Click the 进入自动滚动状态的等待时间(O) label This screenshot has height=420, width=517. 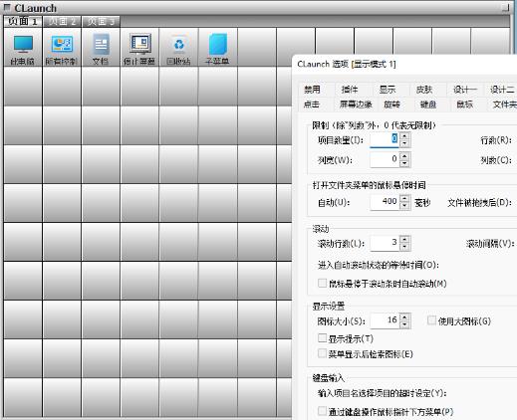[379, 265]
